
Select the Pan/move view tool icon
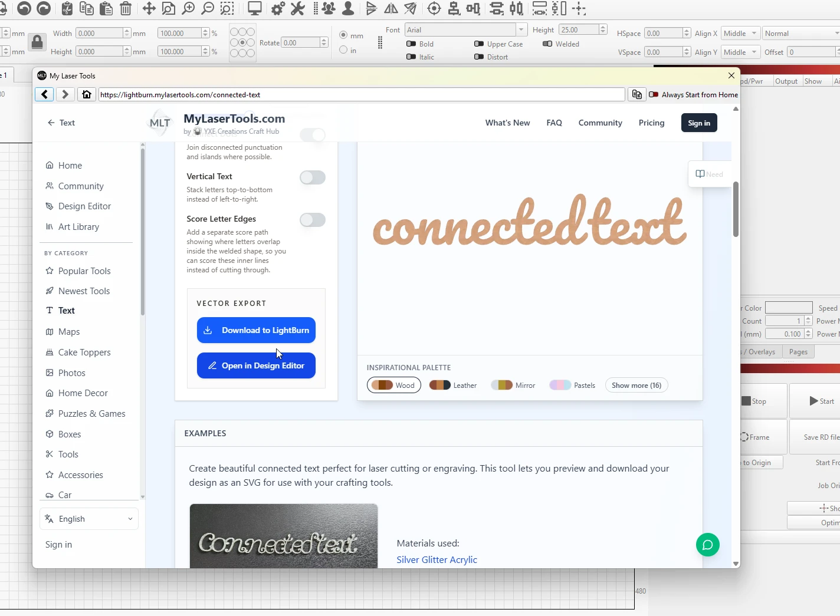click(149, 8)
